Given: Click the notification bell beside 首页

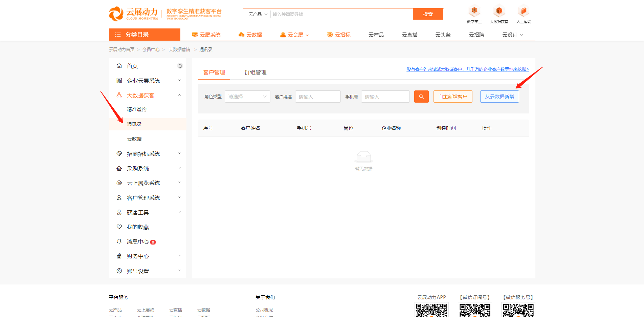Looking at the screenshot, I should click(180, 66).
